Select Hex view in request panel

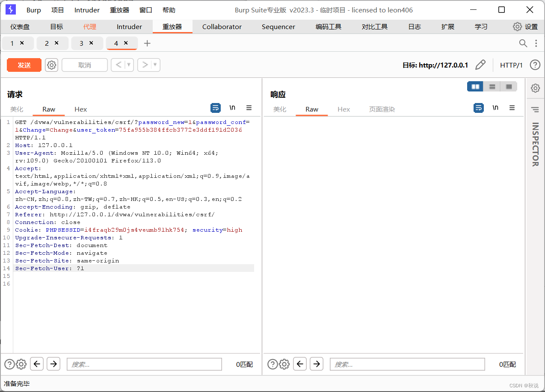(x=80, y=109)
